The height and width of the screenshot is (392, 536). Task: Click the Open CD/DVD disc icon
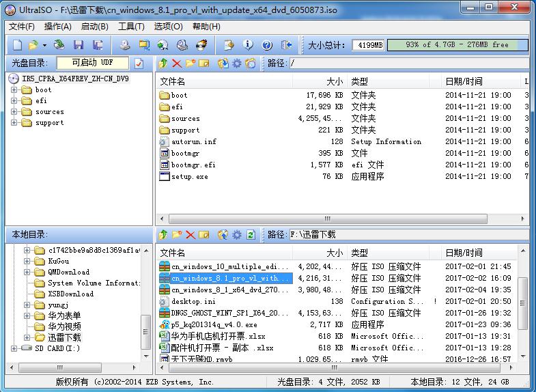click(x=59, y=45)
